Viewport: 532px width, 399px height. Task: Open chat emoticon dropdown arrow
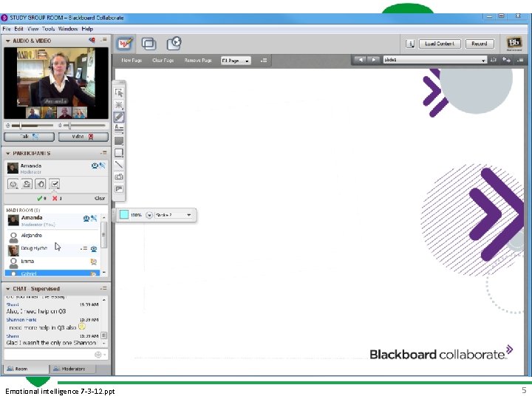(x=104, y=355)
